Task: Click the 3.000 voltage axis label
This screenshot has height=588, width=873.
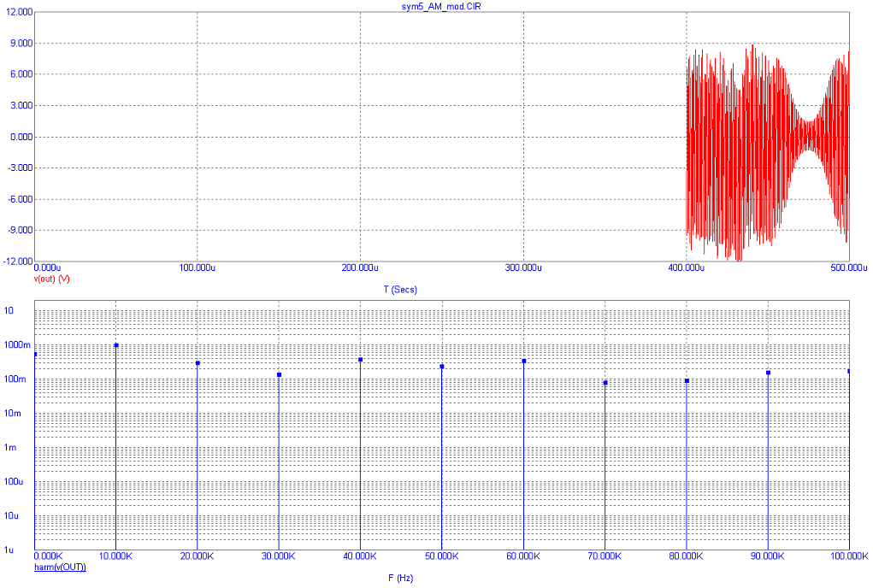Action: tap(21, 105)
